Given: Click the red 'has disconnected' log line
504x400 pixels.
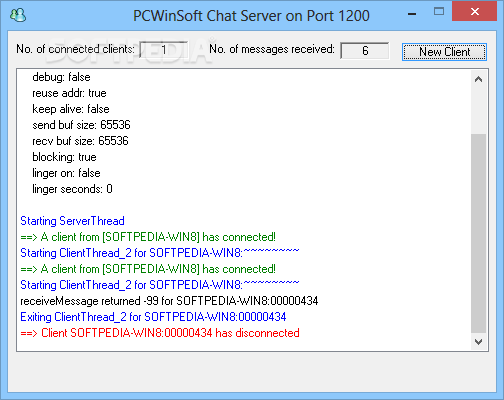Looking at the screenshot, I should point(160,333).
